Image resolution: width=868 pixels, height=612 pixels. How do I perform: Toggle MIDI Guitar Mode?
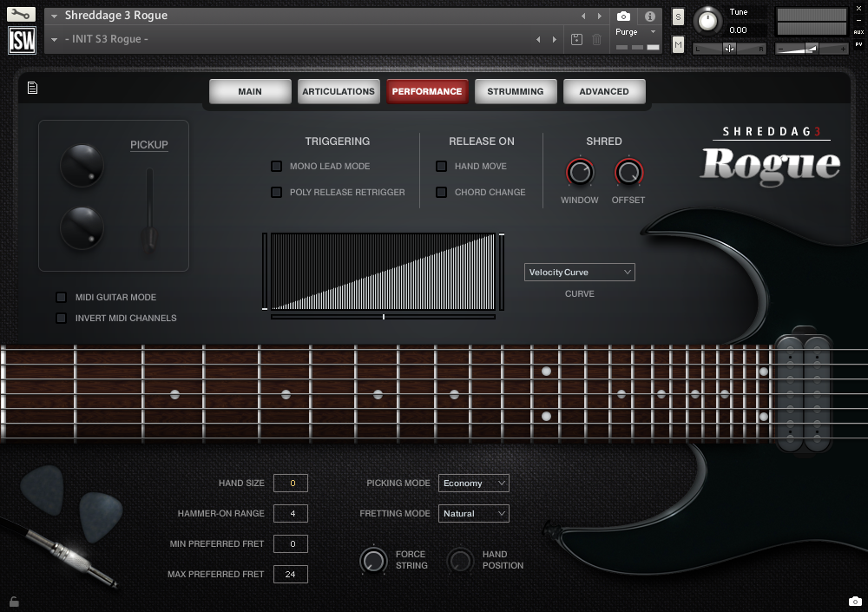point(62,297)
